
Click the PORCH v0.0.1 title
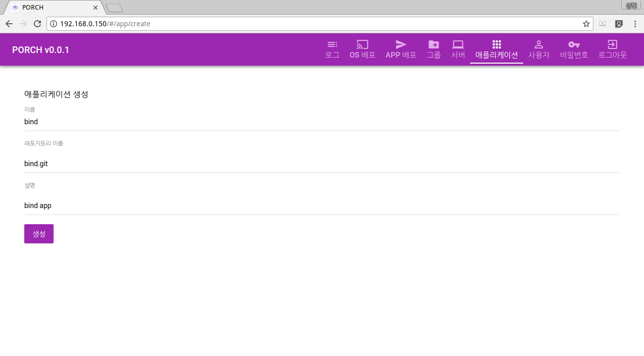point(40,50)
